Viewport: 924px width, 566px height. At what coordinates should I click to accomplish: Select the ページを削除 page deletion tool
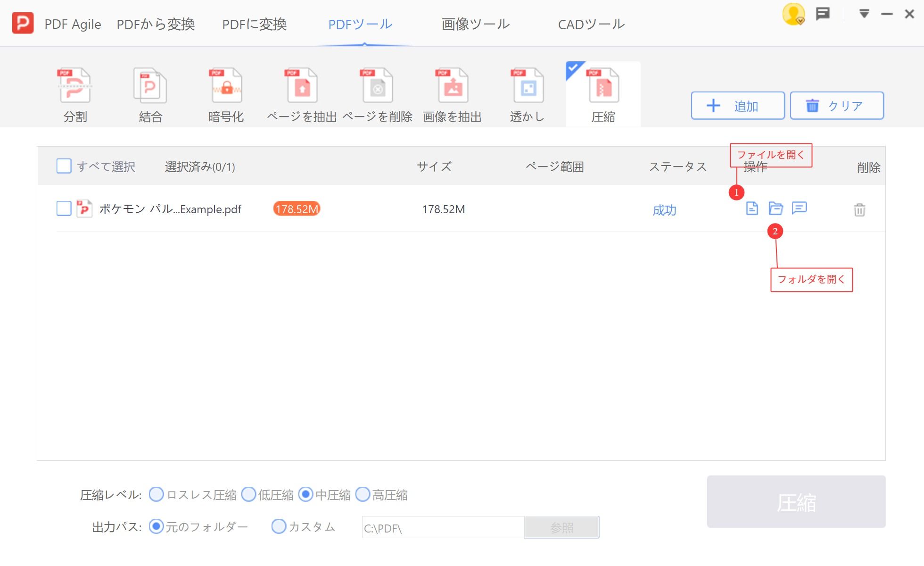coord(377,92)
